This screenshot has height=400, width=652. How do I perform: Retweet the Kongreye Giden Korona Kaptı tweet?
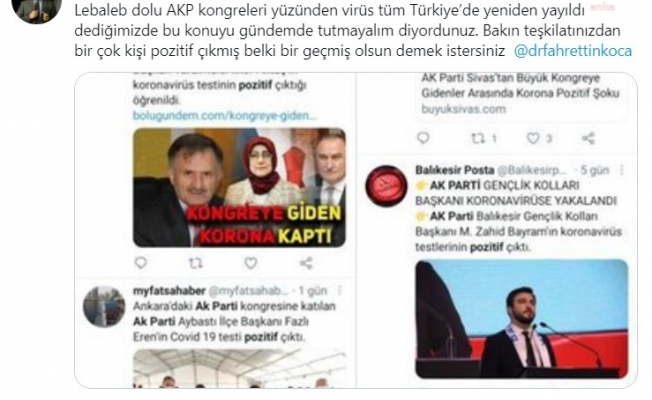pos(195,263)
